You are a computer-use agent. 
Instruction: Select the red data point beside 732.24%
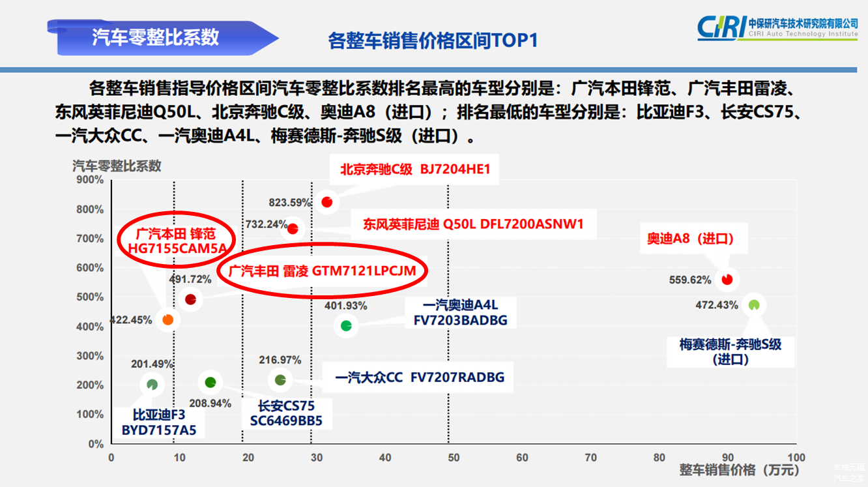(293, 229)
